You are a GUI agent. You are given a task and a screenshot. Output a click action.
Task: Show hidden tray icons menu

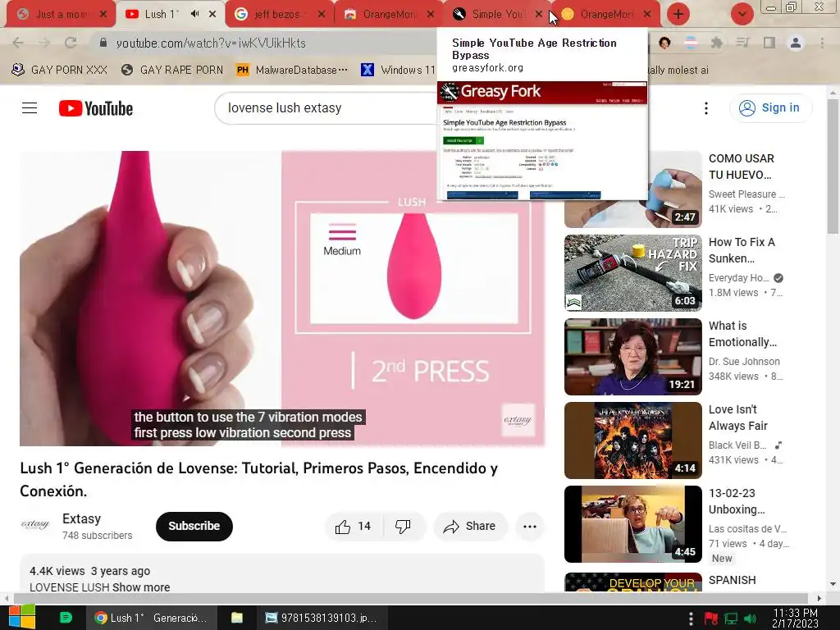coord(691,619)
